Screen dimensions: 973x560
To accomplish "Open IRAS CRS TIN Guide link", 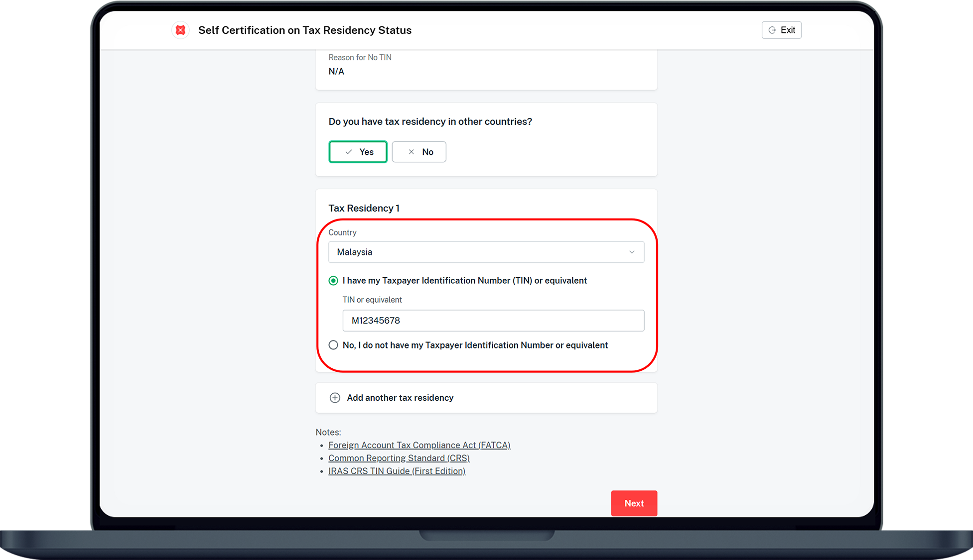I will click(397, 471).
